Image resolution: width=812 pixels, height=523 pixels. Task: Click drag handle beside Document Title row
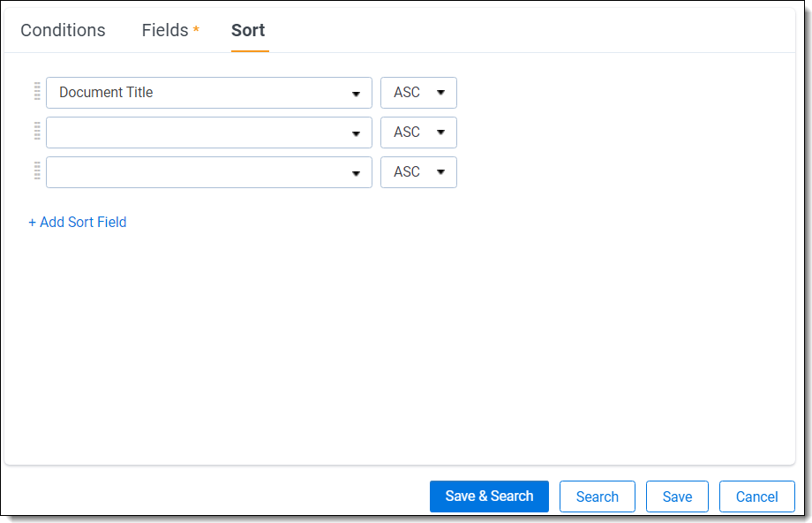37,92
